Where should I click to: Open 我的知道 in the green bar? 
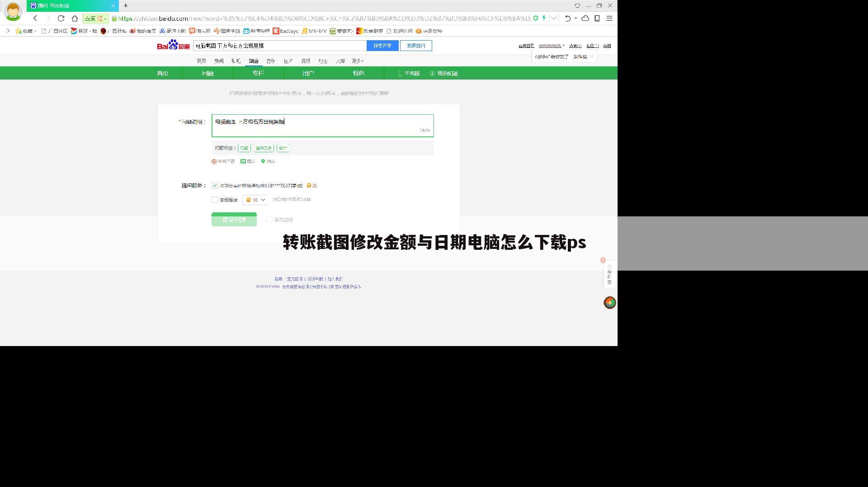444,73
